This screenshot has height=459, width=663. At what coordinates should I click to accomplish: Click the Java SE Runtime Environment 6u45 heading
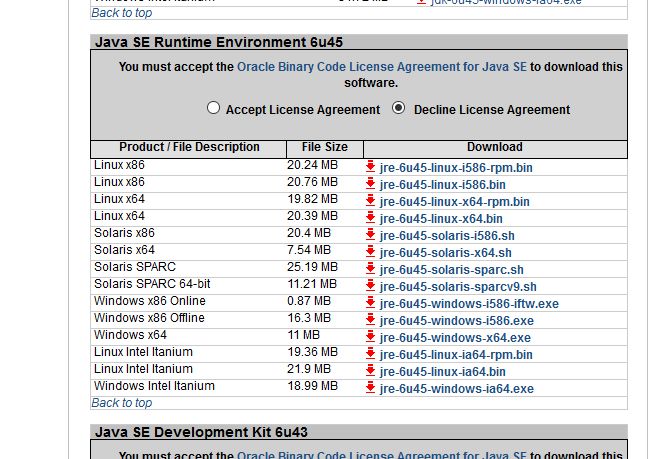(x=219, y=42)
